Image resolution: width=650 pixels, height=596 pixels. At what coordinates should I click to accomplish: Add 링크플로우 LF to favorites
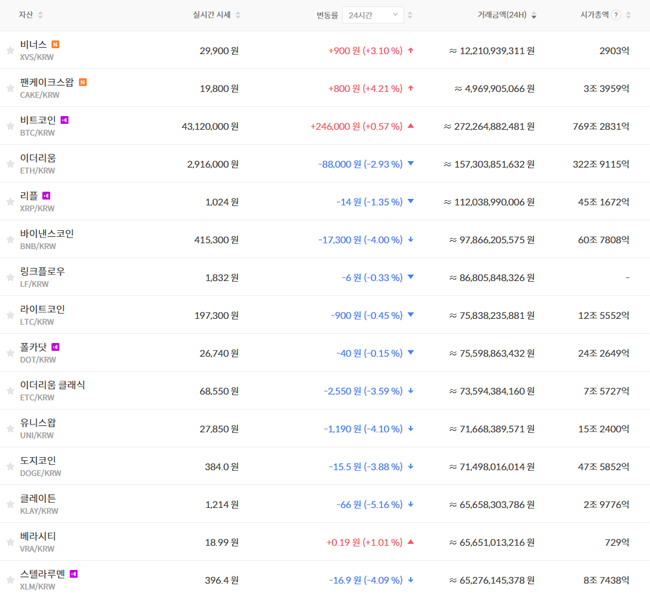(10, 277)
